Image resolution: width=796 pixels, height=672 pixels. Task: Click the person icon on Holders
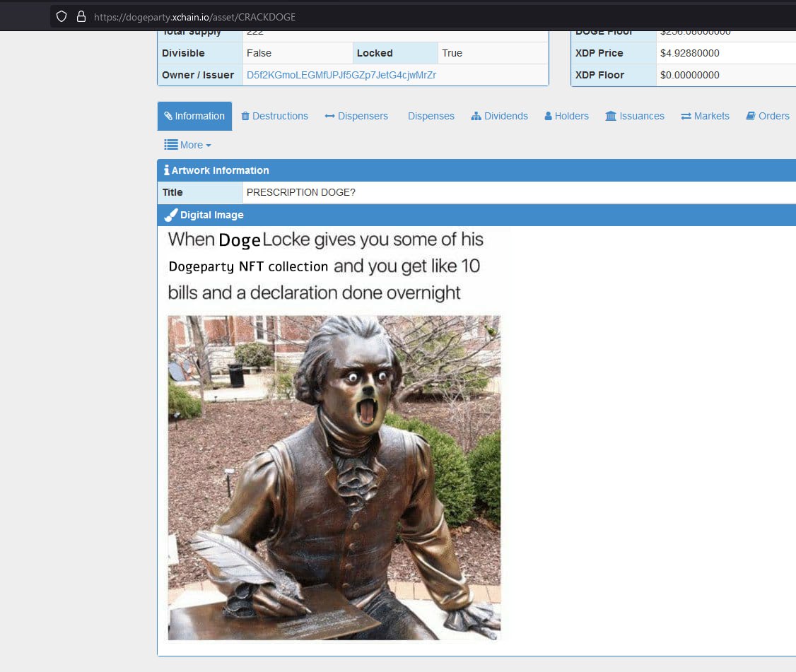click(x=548, y=116)
